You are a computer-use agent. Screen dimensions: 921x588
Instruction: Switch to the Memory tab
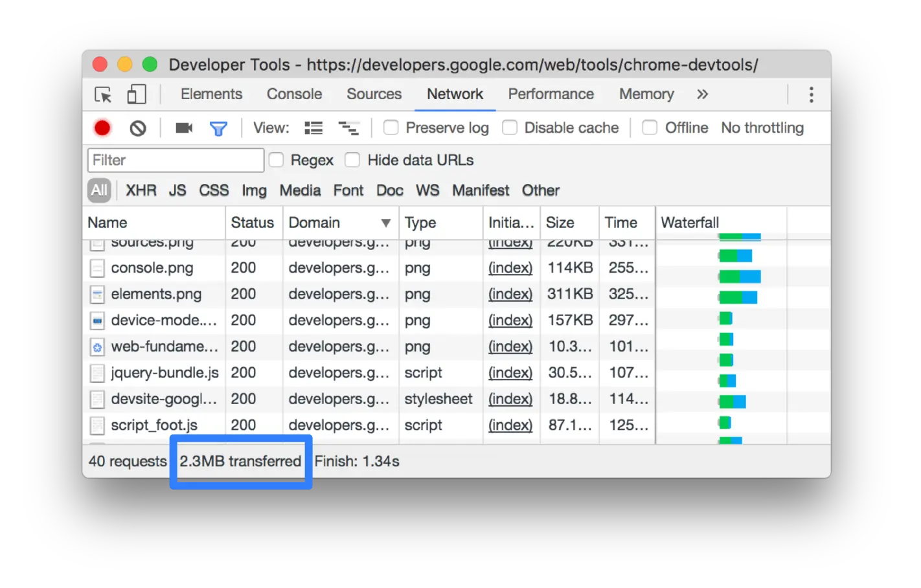pos(646,95)
